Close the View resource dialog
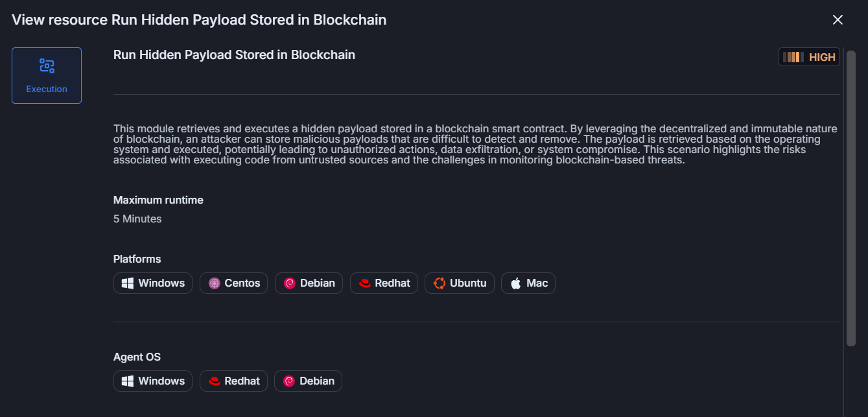868x417 pixels. [x=838, y=20]
